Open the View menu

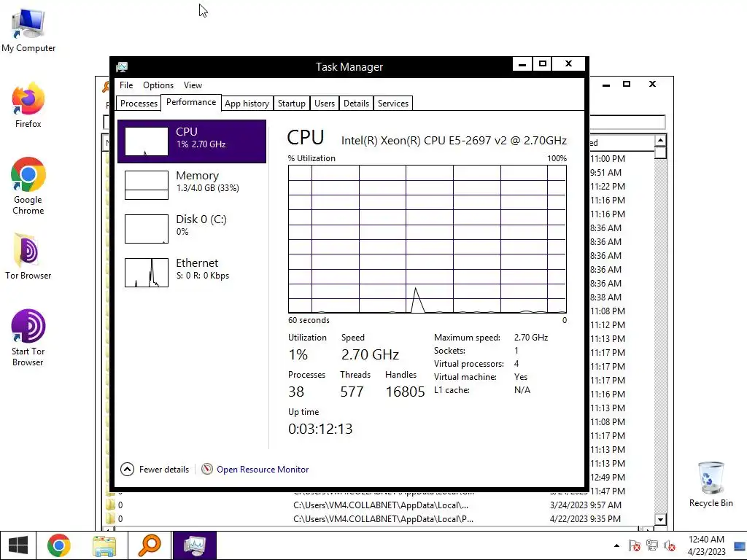click(193, 85)
